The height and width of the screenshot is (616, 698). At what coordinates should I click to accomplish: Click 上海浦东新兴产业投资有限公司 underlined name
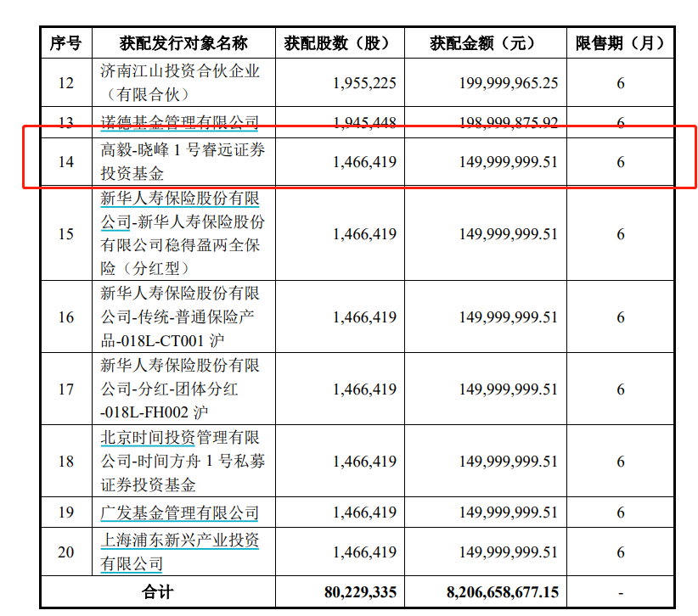click(x=180, y=552)
